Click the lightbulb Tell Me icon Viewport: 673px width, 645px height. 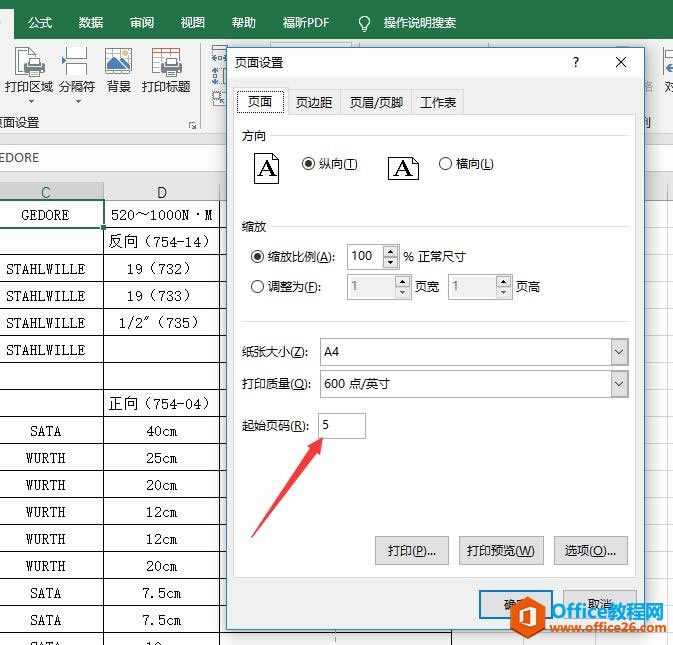click(x=364, y=23)
